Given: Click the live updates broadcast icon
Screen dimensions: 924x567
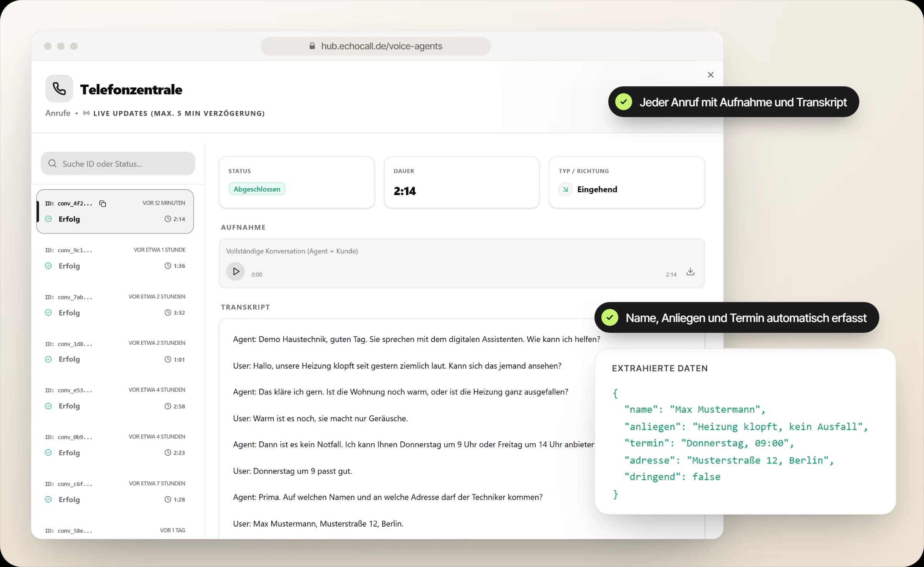Looking at the screenshot, I should click(87, 113).
